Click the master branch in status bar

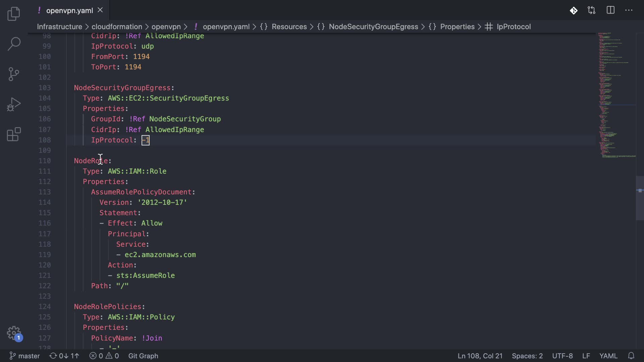(24, 356)
